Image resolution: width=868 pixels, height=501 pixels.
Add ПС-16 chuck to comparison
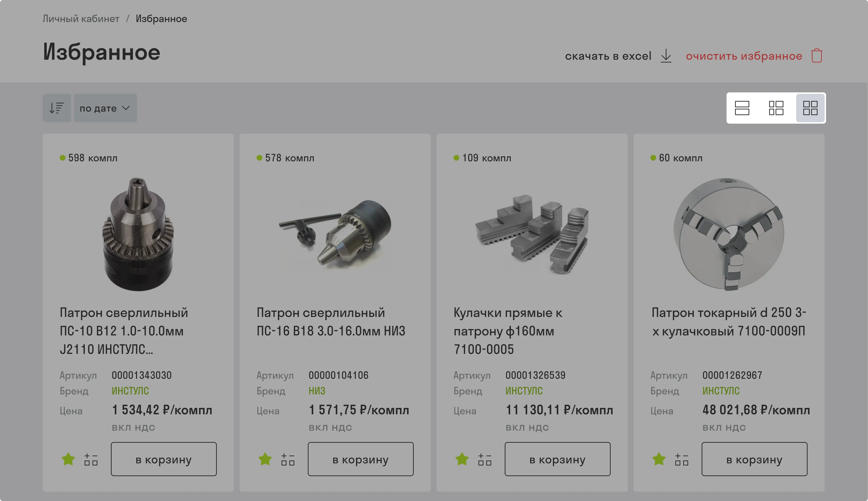point(288,459)
